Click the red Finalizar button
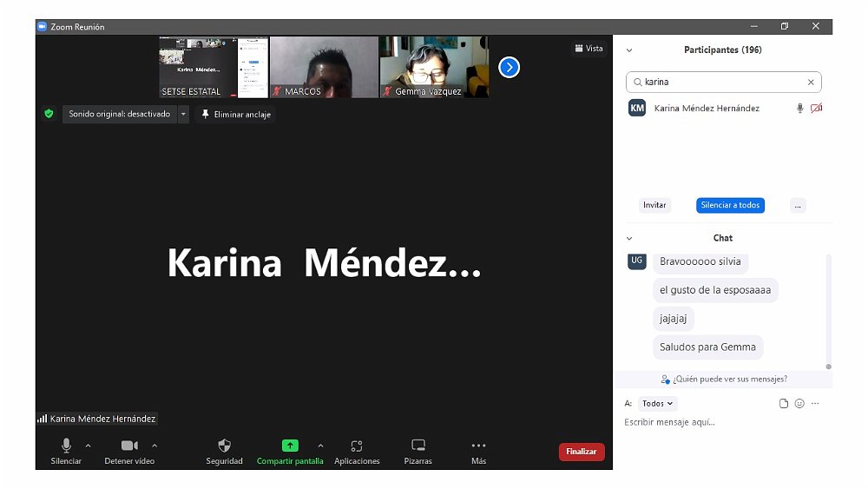The height and width of the screenshot is (489, 868). (x=581, y=452)
